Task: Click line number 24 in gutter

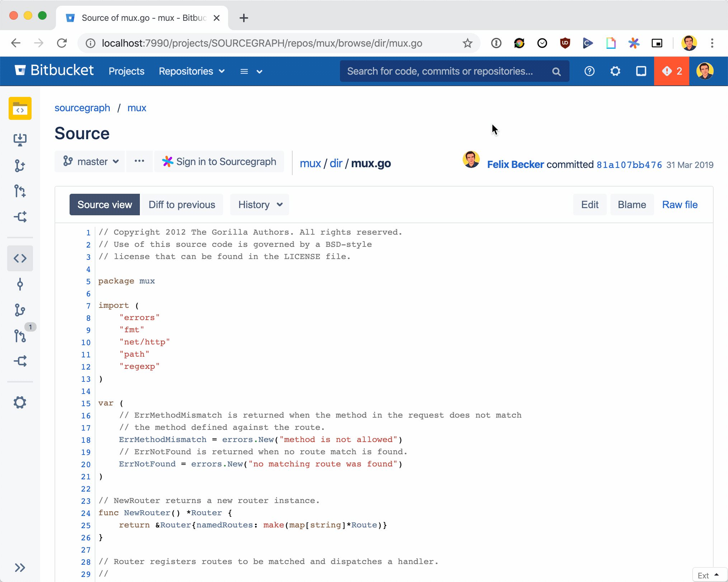Action: click(x=86, y=513)
